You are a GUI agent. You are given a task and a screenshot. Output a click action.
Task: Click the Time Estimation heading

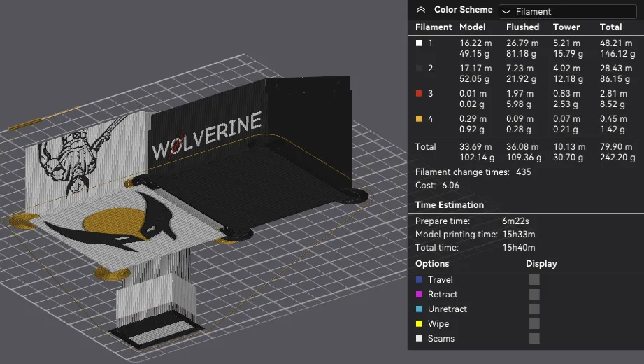pyautogui.click(x=450, y=205)
